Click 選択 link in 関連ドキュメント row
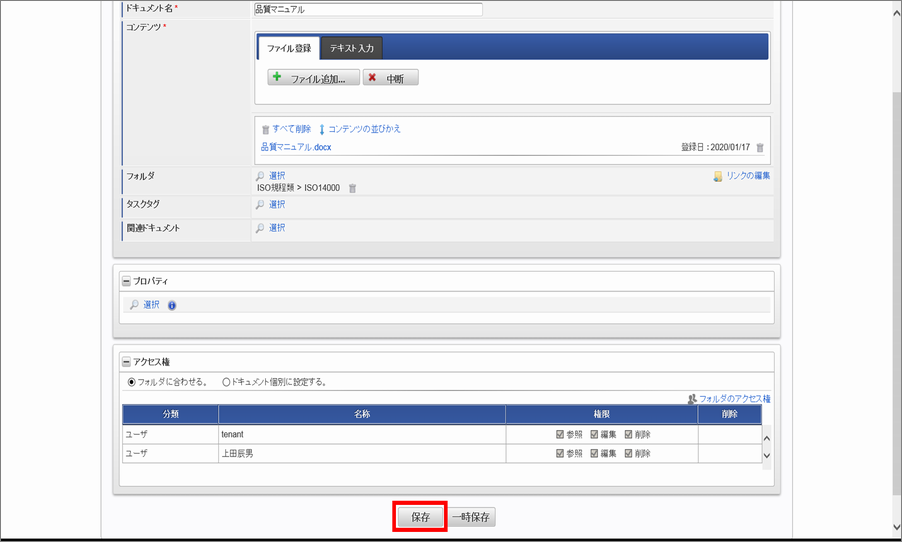This screenshot has height=542, width=902. pos(277,228)
